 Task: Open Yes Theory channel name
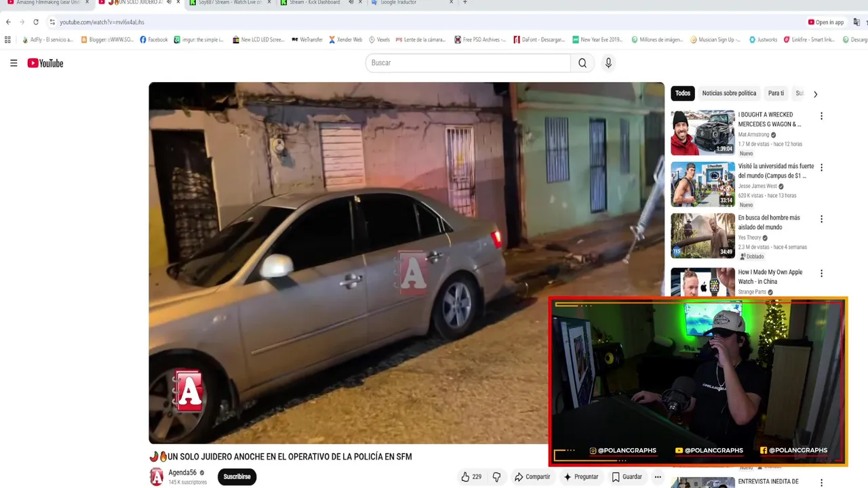(x=749, y=238)
